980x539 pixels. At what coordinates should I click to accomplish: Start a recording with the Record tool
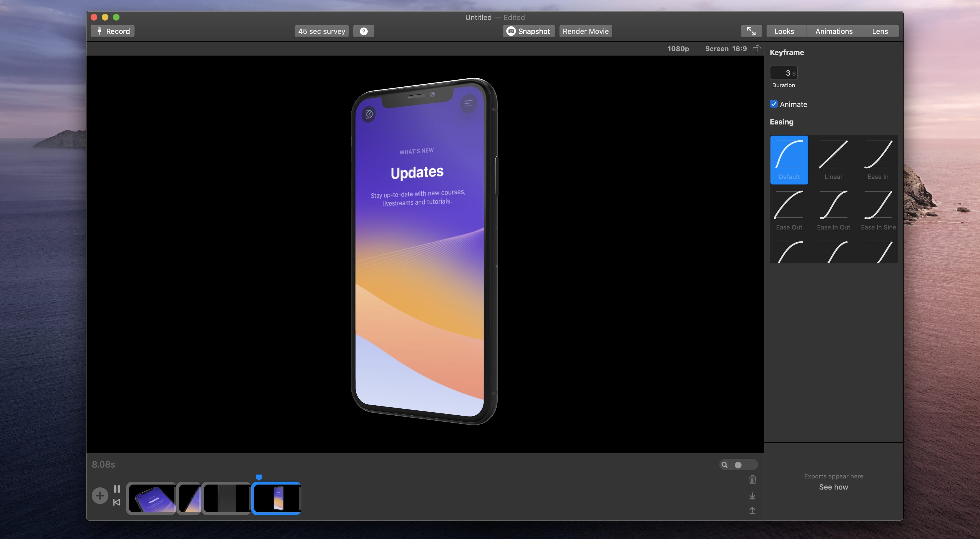point(112,31)
